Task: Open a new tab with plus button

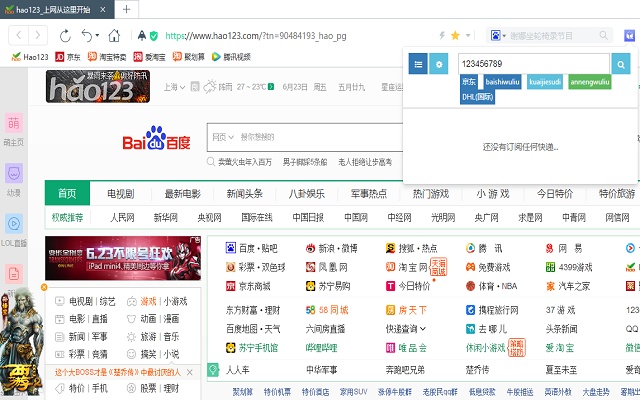Action: [x=127, y=9]
